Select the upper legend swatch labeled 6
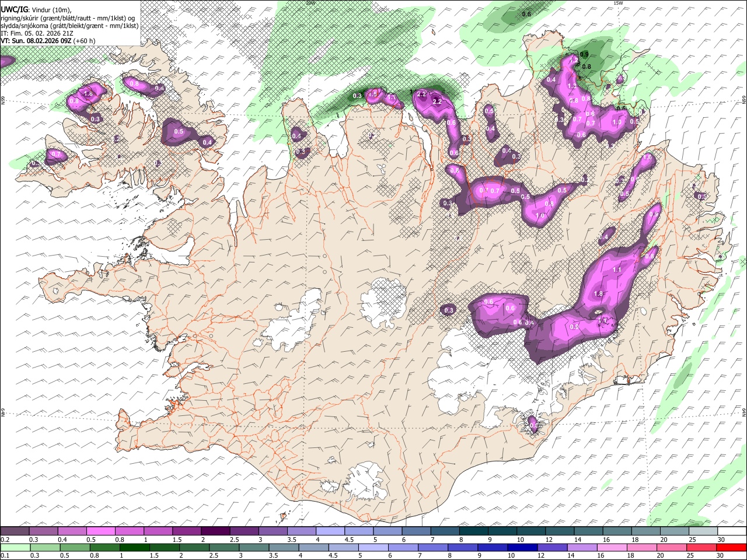747x560 pixels. click(x=416, y=531)
